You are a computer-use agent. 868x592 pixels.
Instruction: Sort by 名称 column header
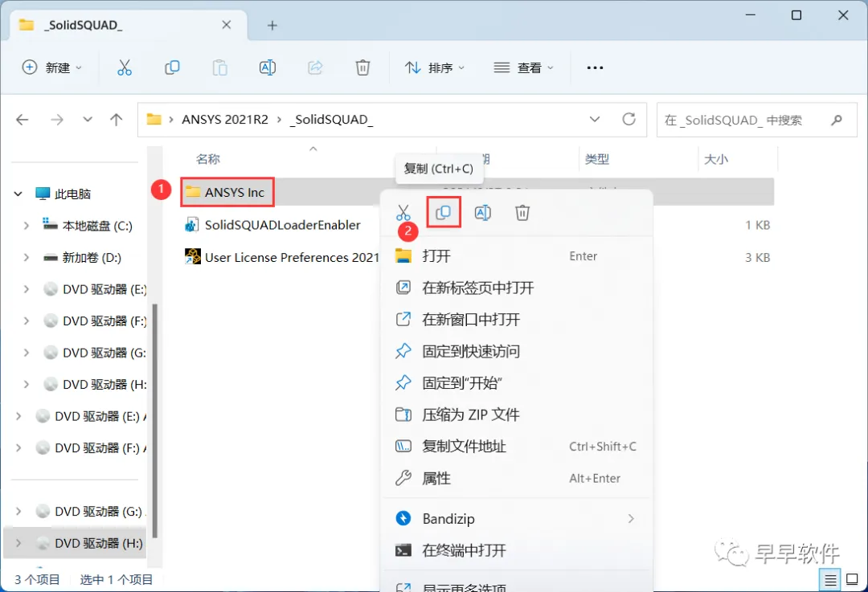click(x=208, y=159)
